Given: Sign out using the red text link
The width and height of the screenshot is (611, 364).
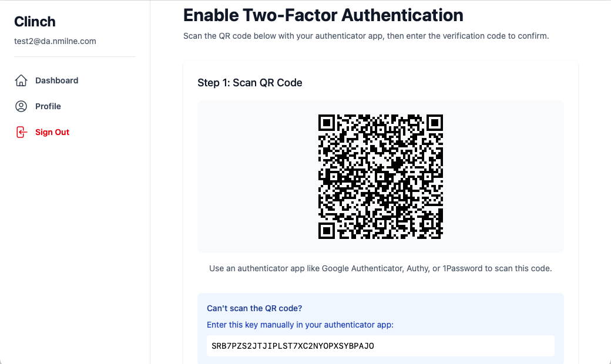Looking at the screenshot, I should pyautogui.click(x=52, y=132).
